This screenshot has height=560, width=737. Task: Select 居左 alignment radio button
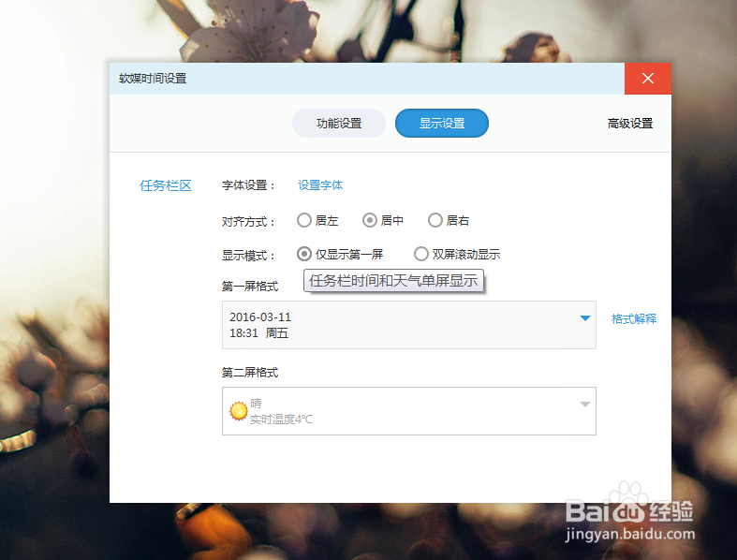[x=304, y=220]
